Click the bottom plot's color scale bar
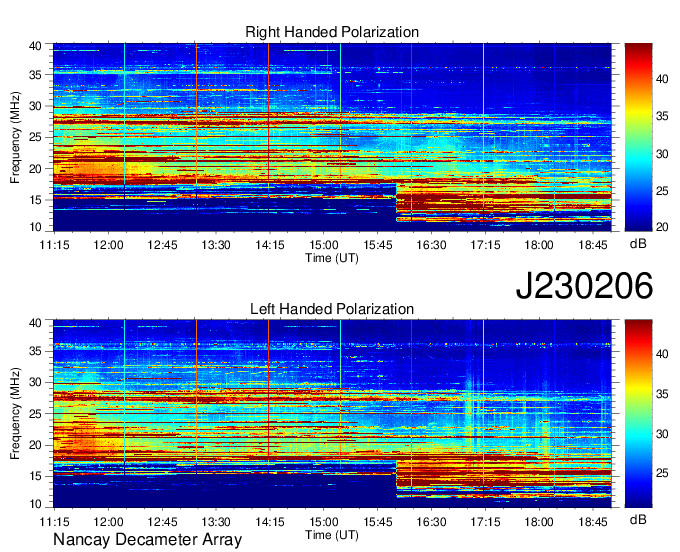The width and height of the screenshot is (680, 552). coord(638,414)
